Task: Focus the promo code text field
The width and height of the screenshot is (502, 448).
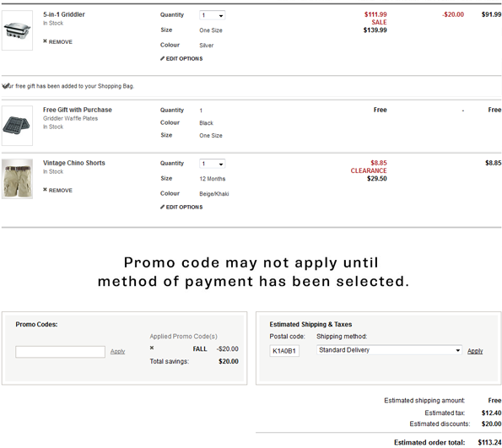Action: pyautogui.click(x=60, y=352)
